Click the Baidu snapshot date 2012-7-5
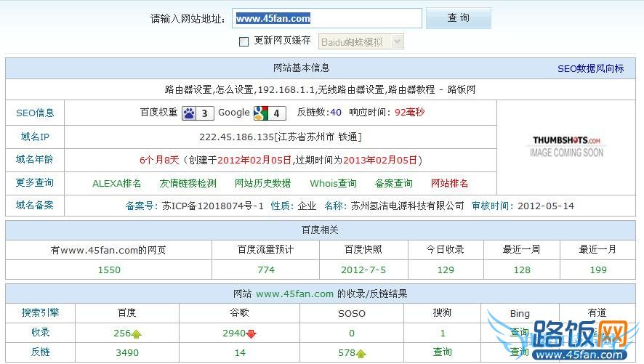Screen dimensions: 644x364 click(363, 270)
